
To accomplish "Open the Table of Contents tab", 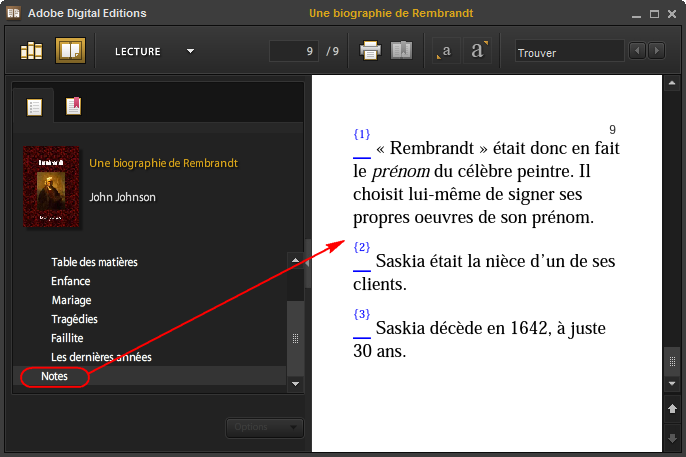I will click(34, 107).
